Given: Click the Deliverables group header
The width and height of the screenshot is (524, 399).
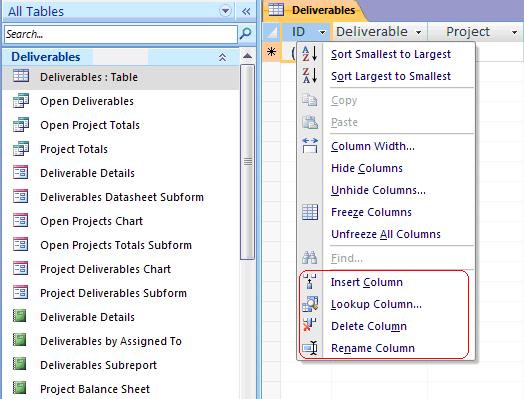Looking at the screenshot, I should (121, 57).
